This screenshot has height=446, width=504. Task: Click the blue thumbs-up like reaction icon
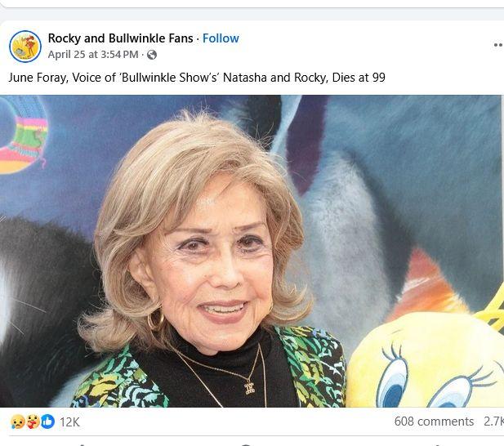47,421
